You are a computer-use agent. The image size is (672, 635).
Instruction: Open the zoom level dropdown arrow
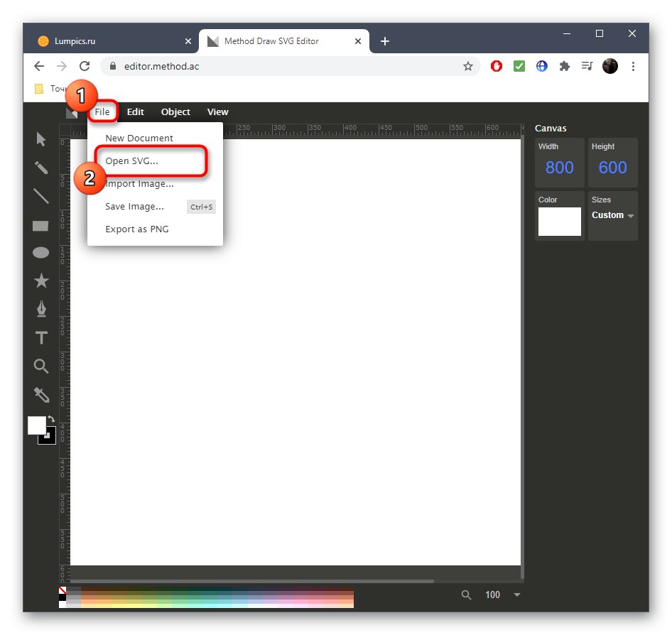517,595
